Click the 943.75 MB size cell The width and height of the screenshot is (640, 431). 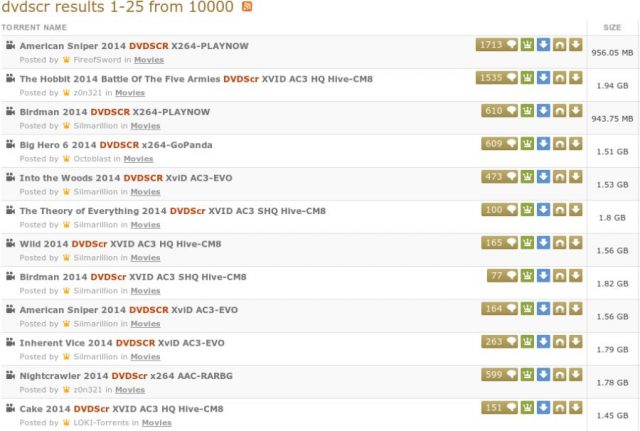612,119
